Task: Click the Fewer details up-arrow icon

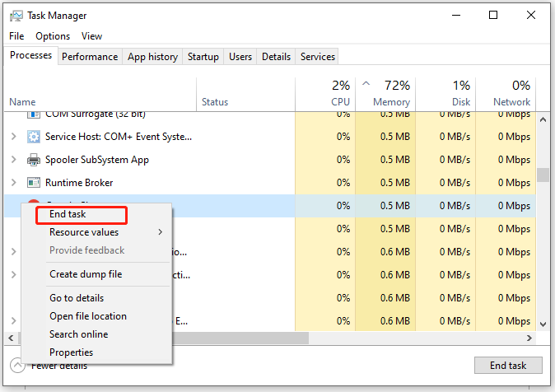Action: pyautogui.click(x=17, y=366)
